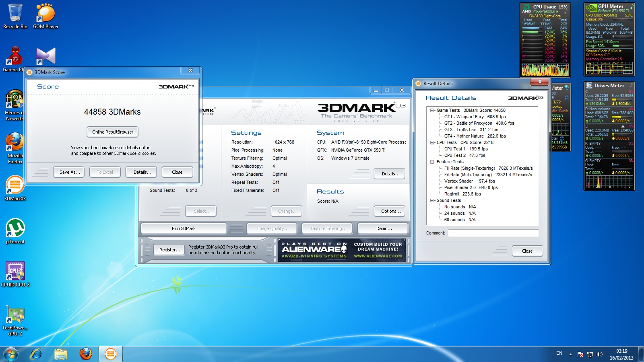
Task: Launch GOM Player from the desktop
Action: click(x=45, y=16)
